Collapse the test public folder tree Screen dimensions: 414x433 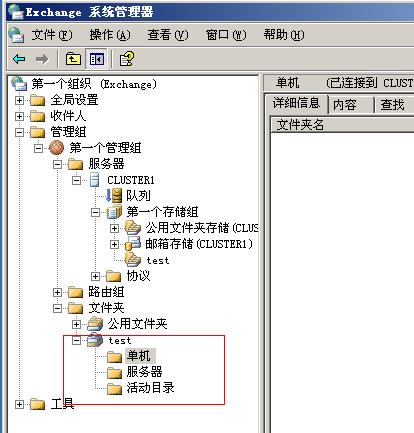point(76,340)
